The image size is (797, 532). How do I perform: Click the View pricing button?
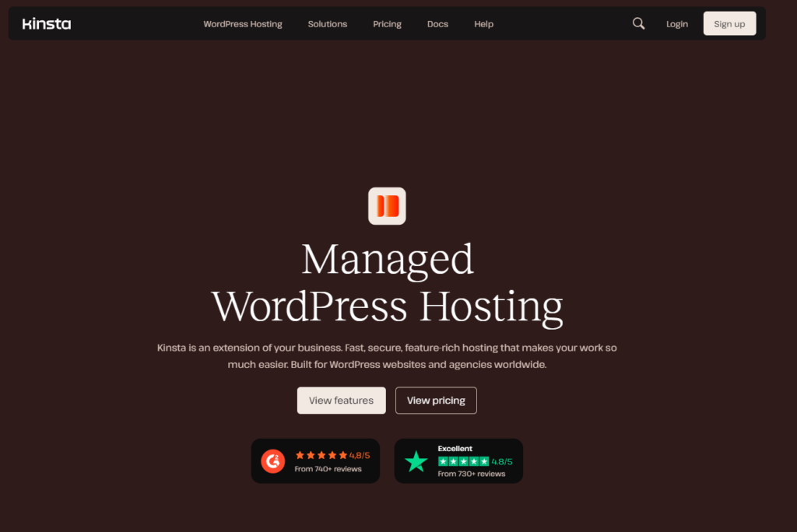point(436,401)
